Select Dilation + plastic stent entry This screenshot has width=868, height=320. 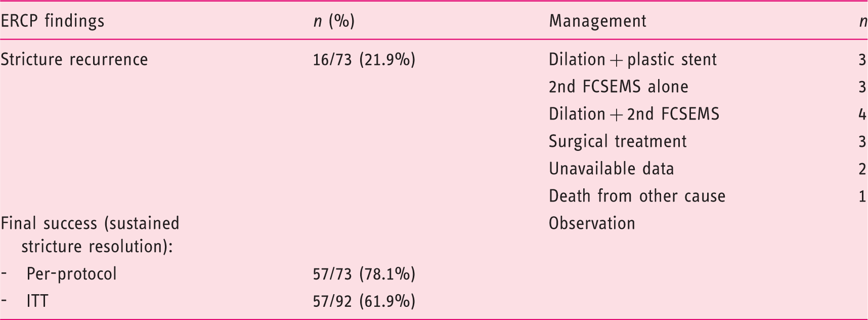click(x=633, y=60)
